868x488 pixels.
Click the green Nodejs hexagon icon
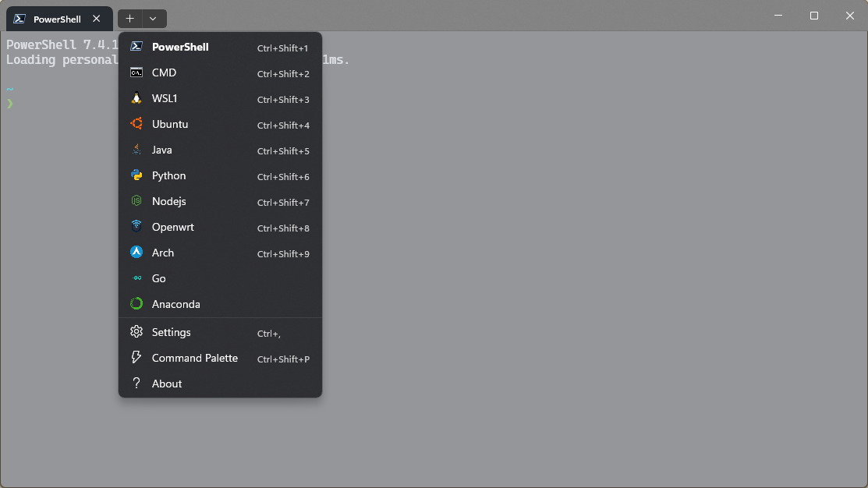coord(136,201)
